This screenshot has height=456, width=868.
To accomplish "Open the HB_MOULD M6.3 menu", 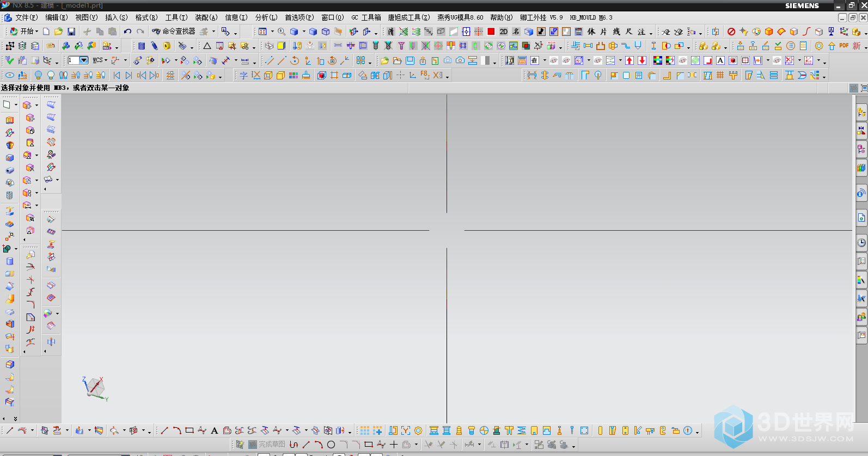I will point(591,17).
